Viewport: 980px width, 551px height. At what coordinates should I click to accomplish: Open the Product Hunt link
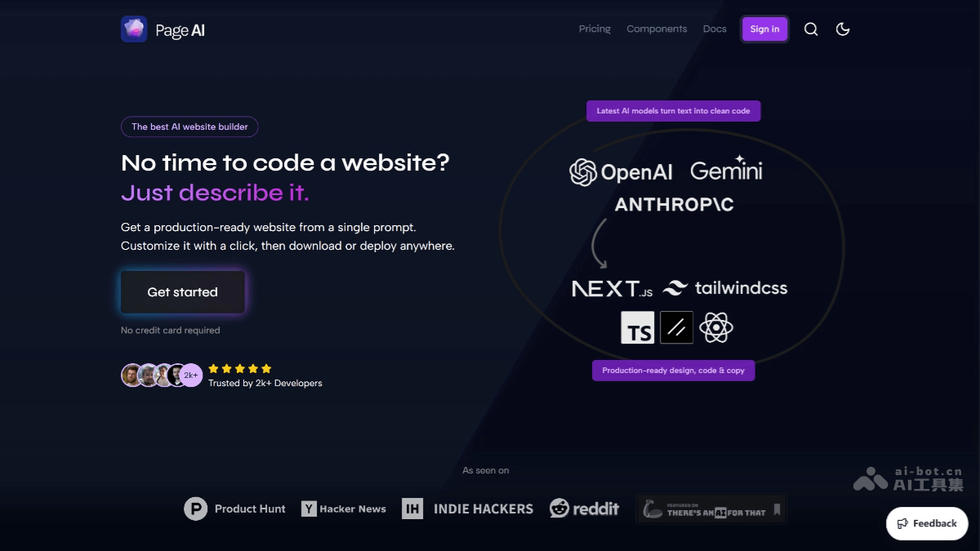[x=234, y=509]
